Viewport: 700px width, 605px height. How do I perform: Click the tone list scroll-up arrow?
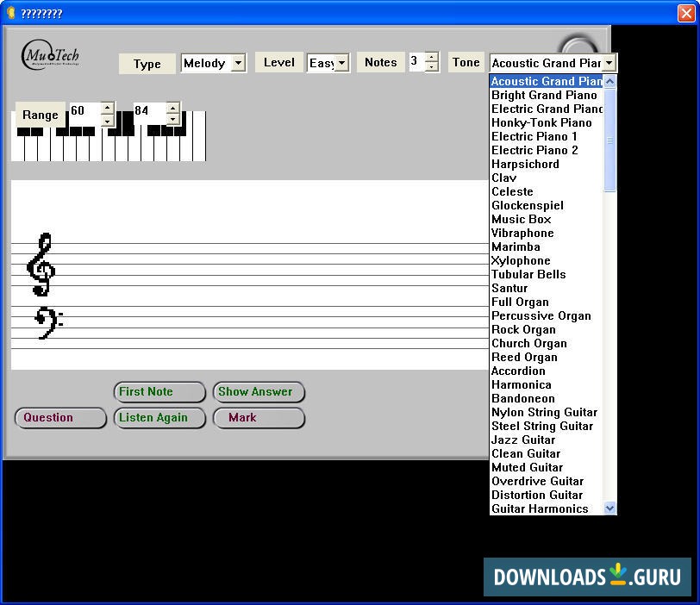pyautogui.click(x=609, y=81)
